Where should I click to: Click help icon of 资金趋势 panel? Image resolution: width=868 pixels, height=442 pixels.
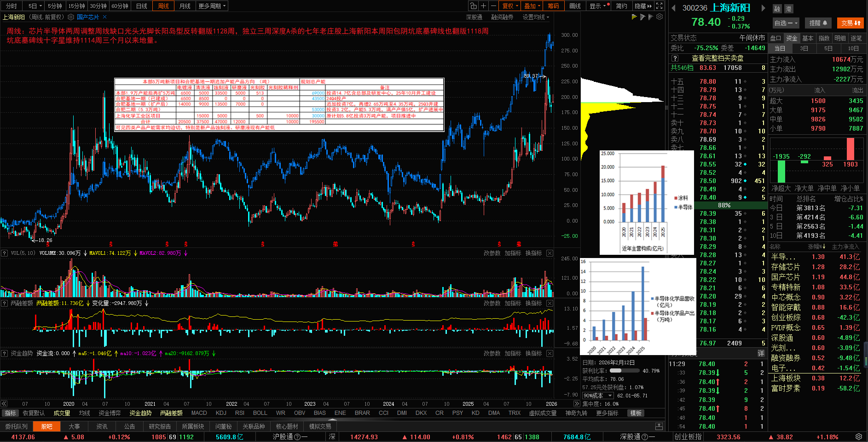(x=4, y=353)
